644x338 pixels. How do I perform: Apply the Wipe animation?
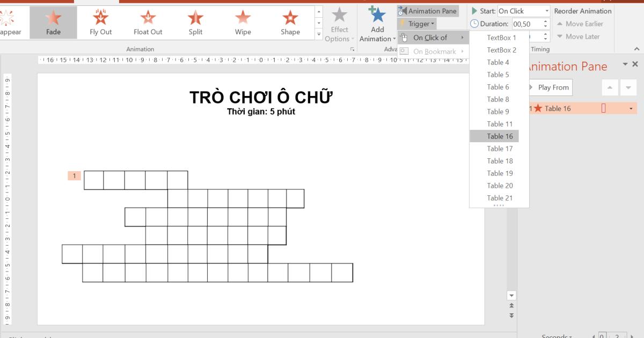(242, 21)
